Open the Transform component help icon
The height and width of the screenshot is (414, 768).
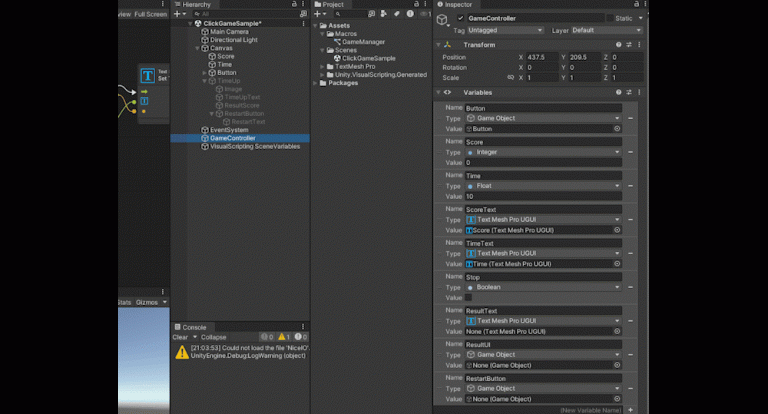click(x=619, y=45)
